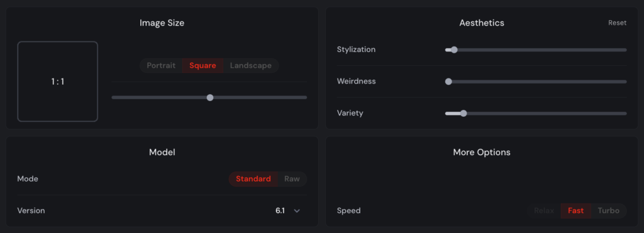Select Fast speed option
The height and width of the screenshot is (233, 644).
pyautogui.click(x=576, y=211)
